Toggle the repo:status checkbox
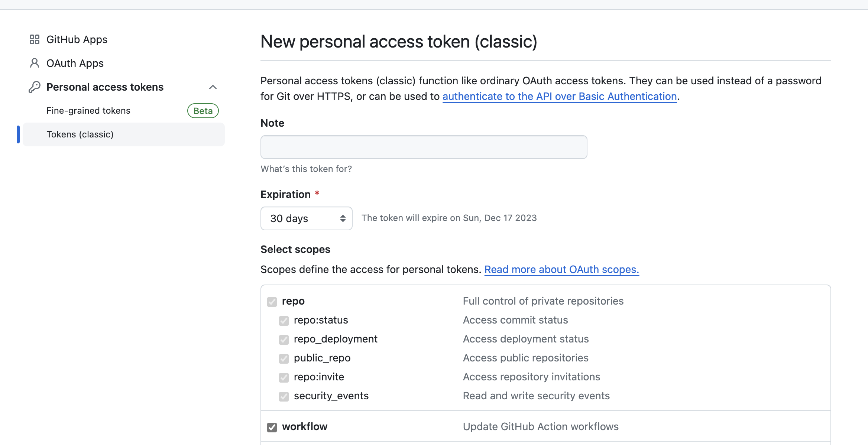Screen dimensions: 868x445 coord(284,321)
